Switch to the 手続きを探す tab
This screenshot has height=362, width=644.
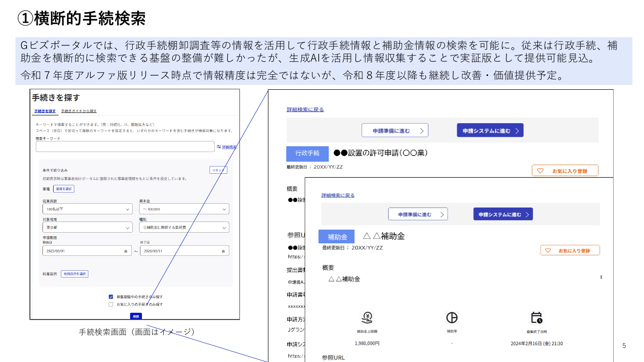point(45,111)
